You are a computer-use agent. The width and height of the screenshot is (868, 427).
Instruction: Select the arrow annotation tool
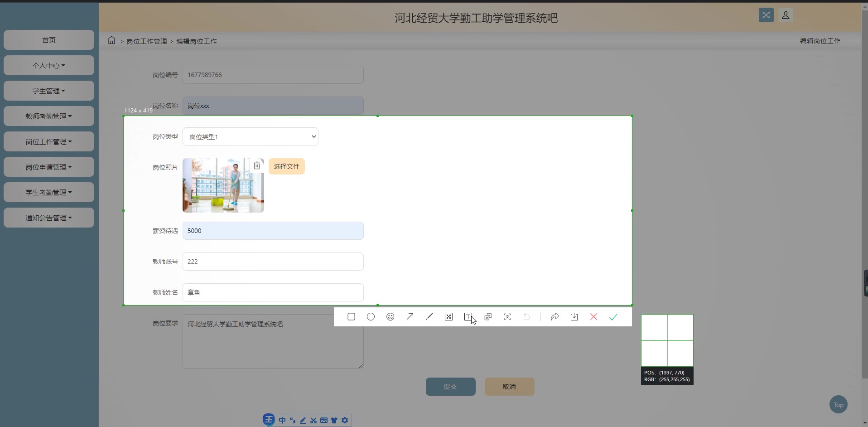coord(410,317)
